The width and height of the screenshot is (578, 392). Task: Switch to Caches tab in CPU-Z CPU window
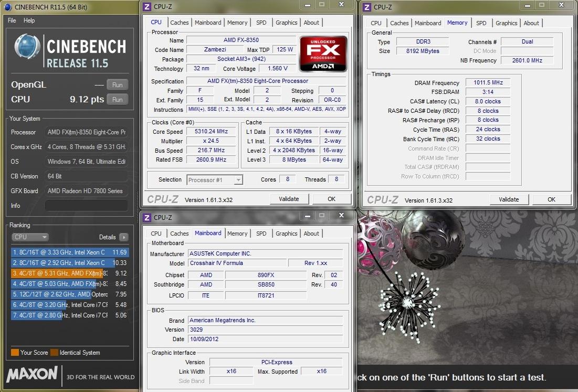179,23
